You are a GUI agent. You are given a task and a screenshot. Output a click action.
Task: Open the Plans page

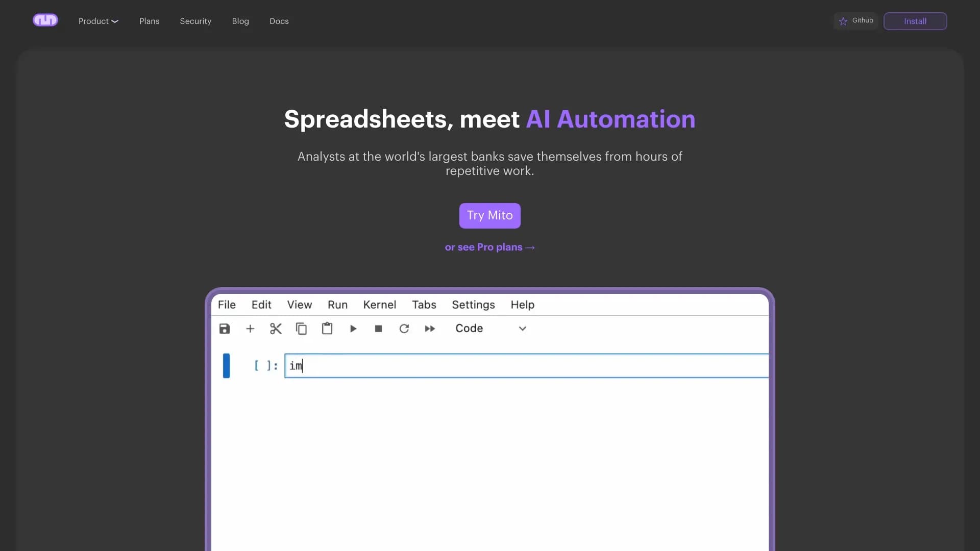150,21
